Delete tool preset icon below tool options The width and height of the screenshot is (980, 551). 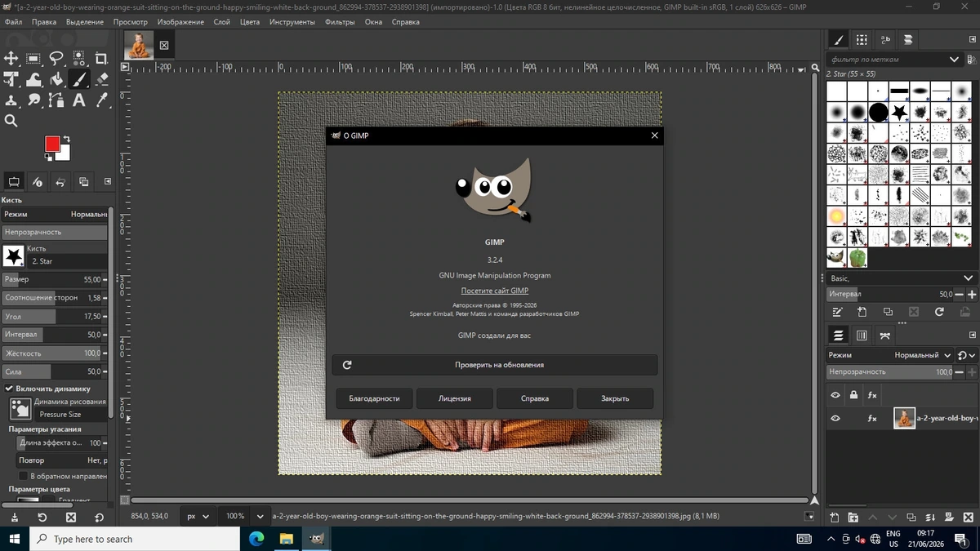(x=71, y=518)
